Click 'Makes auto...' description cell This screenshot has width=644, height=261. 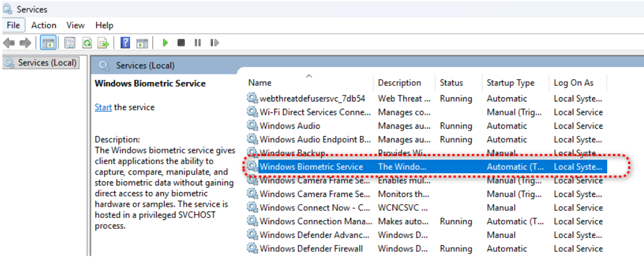pyautogui.click(x=404, y=221)
